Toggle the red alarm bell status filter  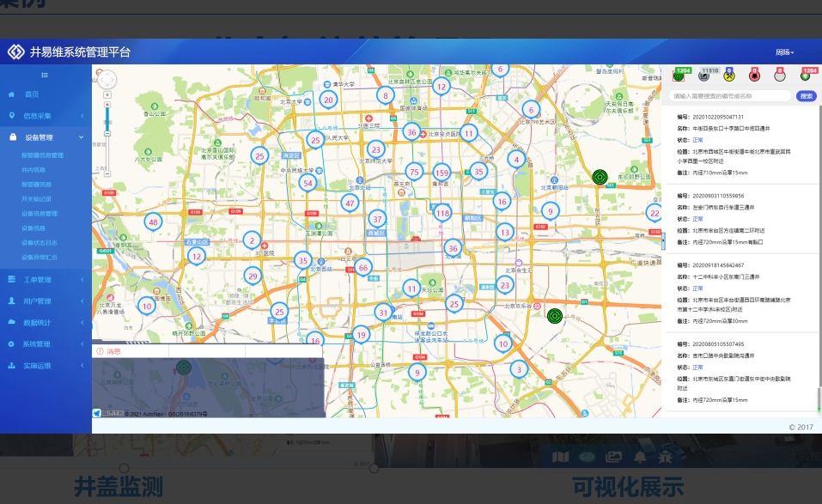point(754,75)
